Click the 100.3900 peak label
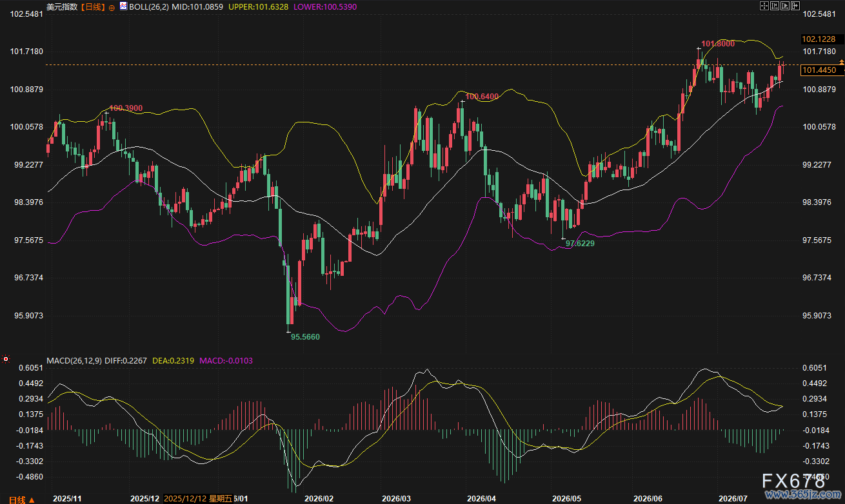 tap(126, 108)
